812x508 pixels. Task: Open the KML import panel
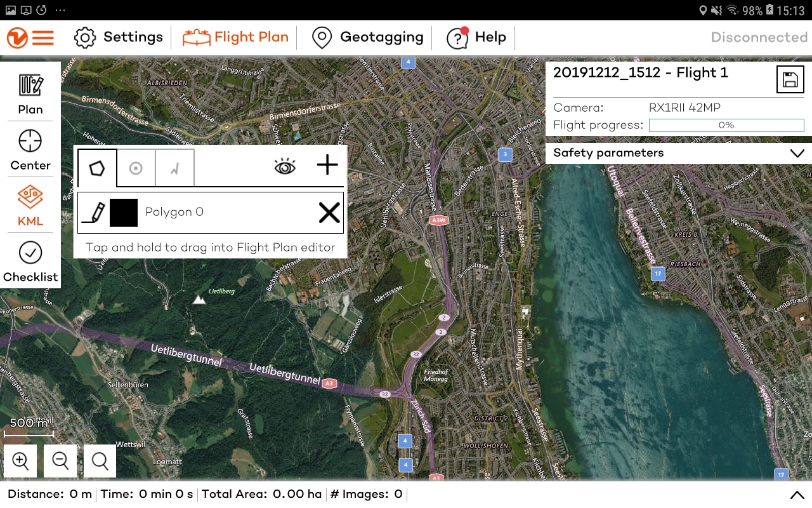click(30, 206)
